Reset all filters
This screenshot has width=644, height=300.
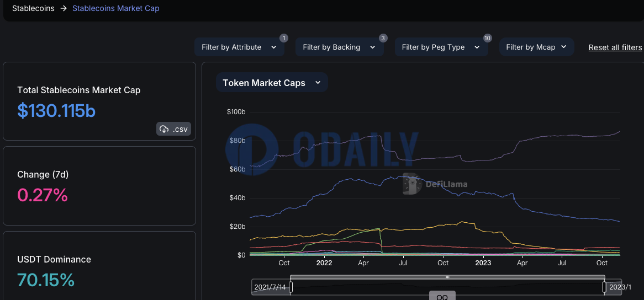[x=615, y=47]
